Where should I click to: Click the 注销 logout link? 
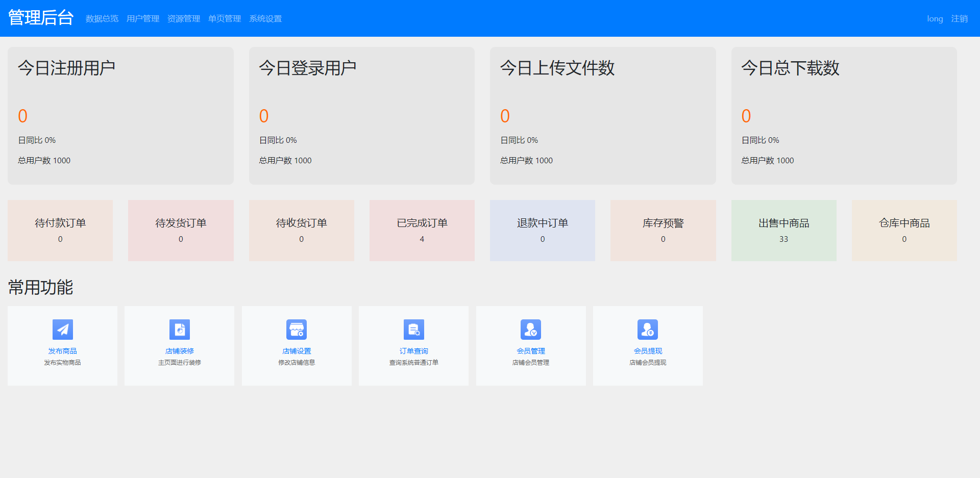point(960,18)
